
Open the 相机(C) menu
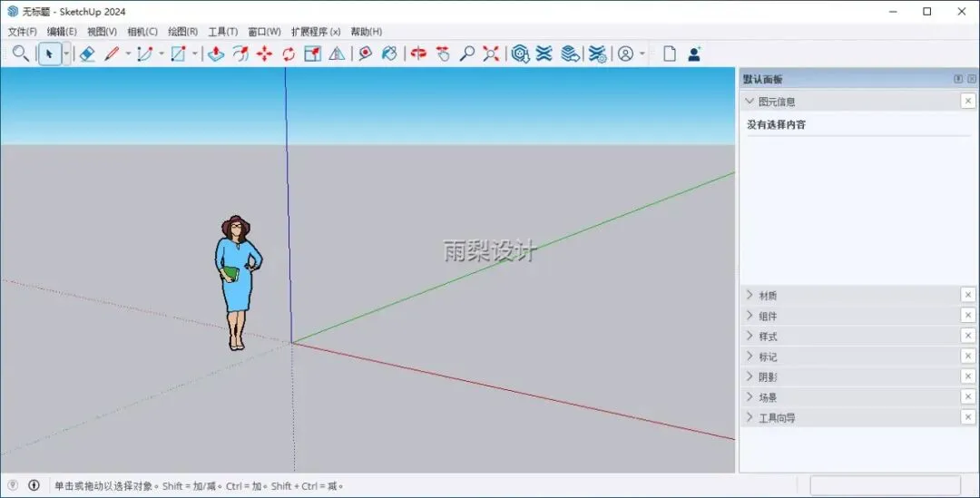point(142,31)
